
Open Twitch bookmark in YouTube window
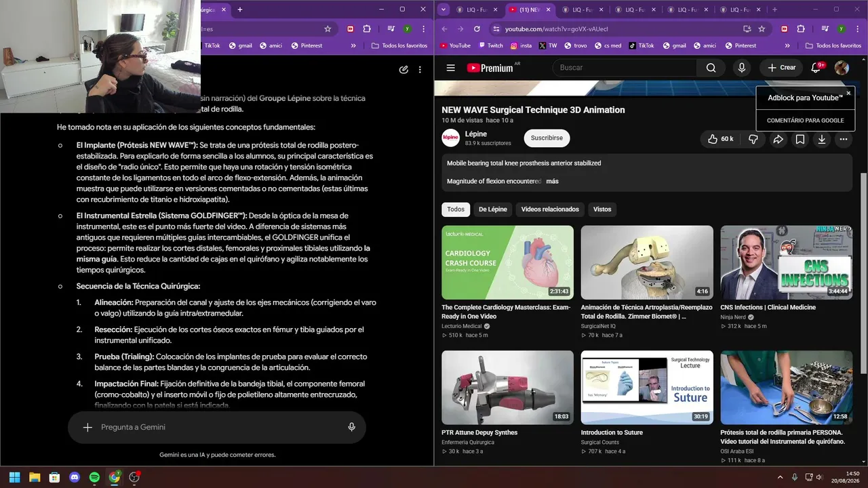point(491,45)
